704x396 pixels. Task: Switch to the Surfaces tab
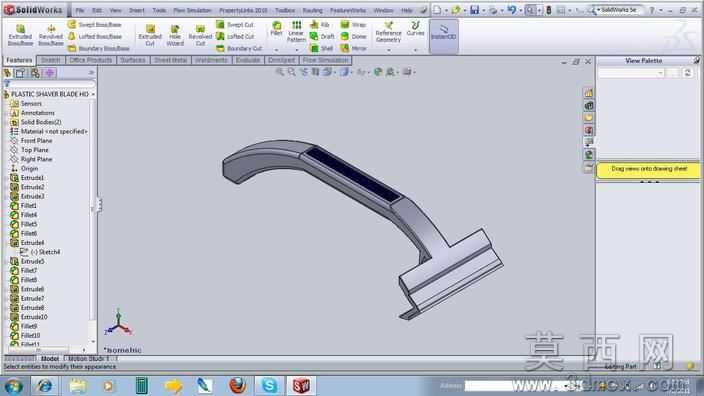[132, 60]
